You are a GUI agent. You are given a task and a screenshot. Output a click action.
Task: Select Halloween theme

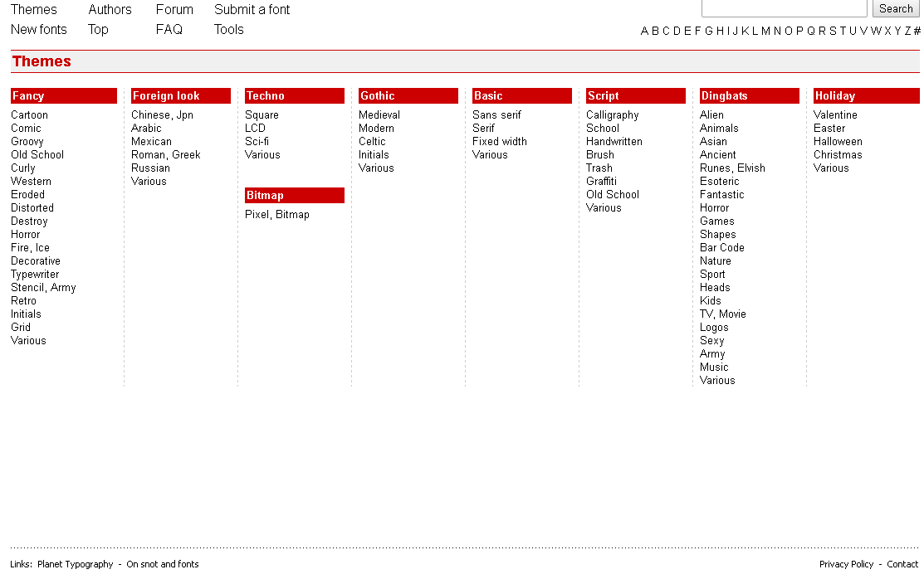(838, 142)
